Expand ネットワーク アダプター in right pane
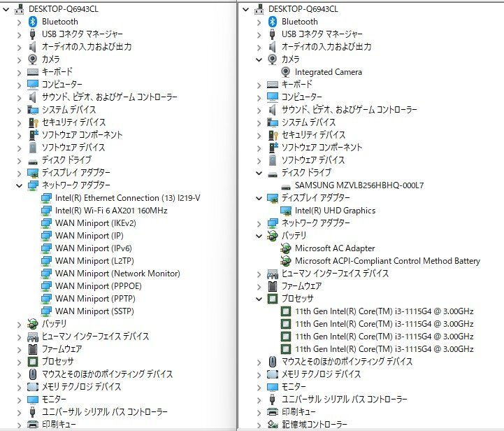Screen dimensions: 504x431 [259, 223]
